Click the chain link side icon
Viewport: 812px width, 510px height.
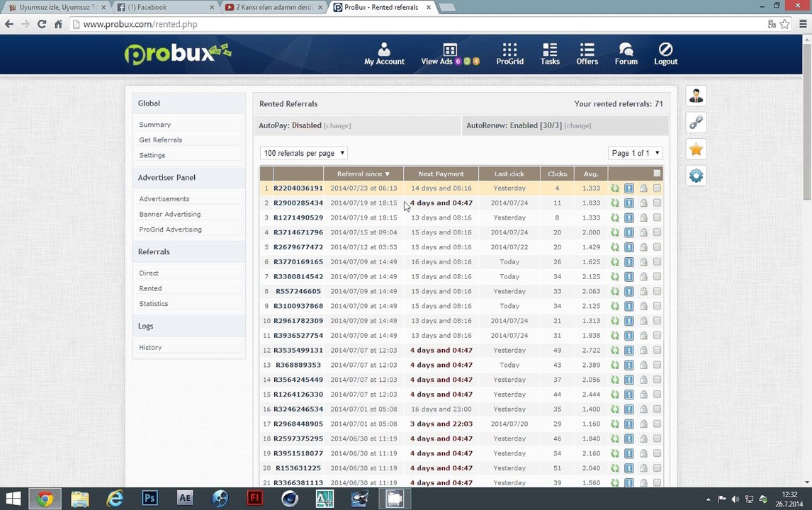(x=696, y=123)
